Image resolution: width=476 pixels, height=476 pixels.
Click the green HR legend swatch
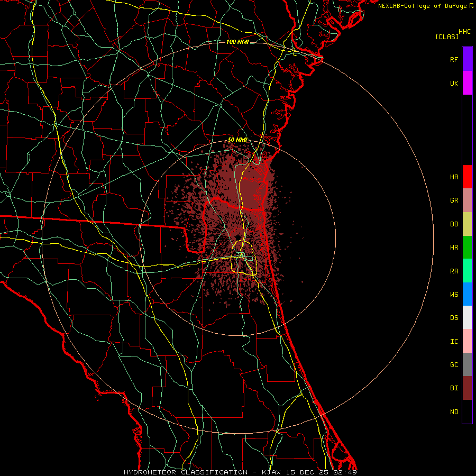[x=467, y=247]
